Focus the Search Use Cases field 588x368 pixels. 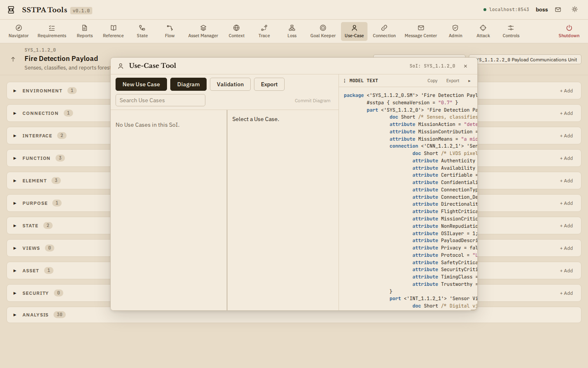(160, 100)
